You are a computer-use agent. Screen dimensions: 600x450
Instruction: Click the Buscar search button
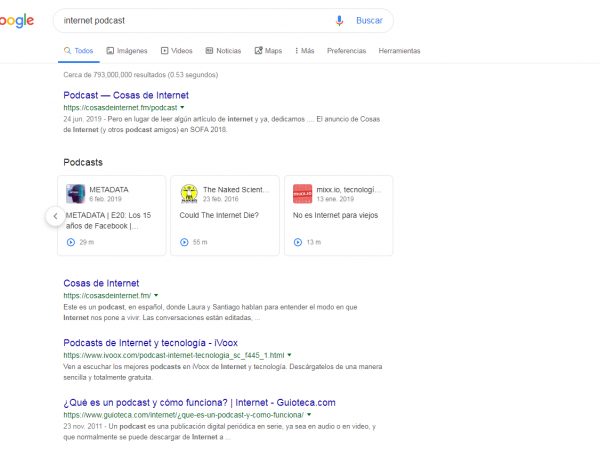[369, 21]
